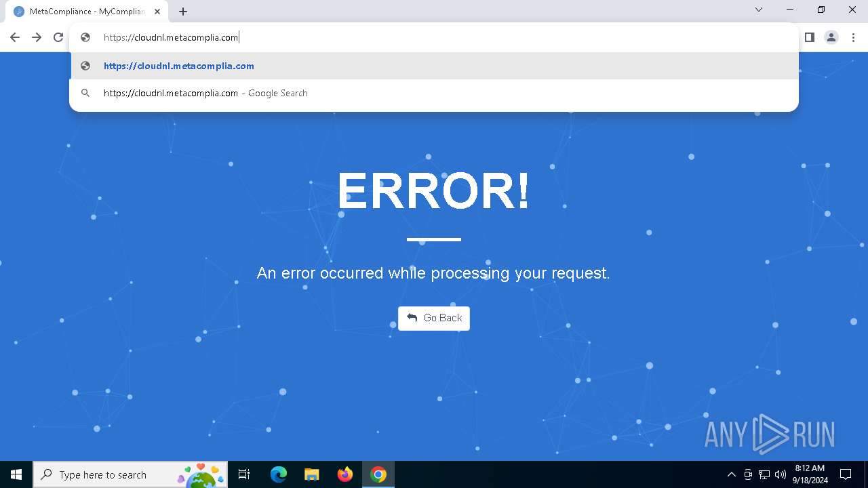Click the browser back arrow
This screenshot has height=488, width=868.
pyautogui.click(x=15, y=37)
